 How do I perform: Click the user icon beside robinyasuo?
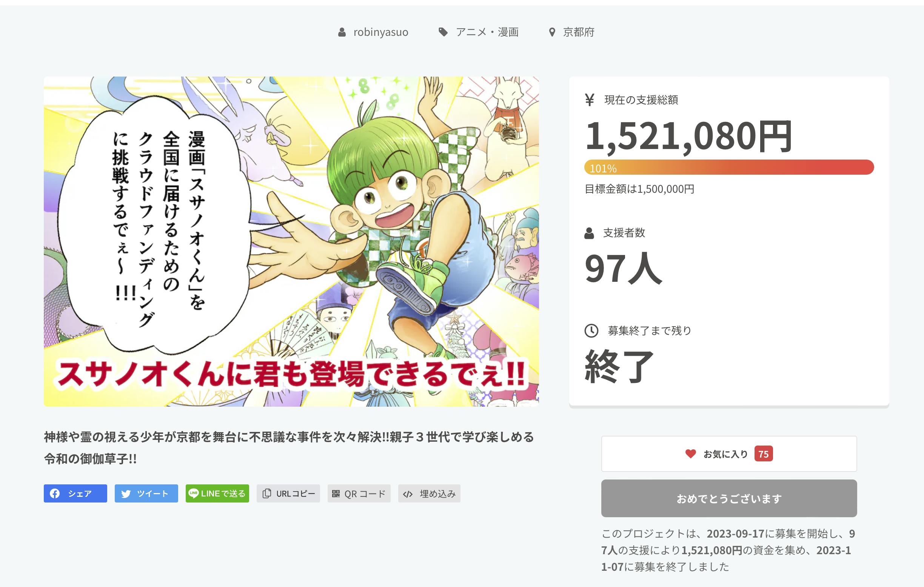point(342,32)
